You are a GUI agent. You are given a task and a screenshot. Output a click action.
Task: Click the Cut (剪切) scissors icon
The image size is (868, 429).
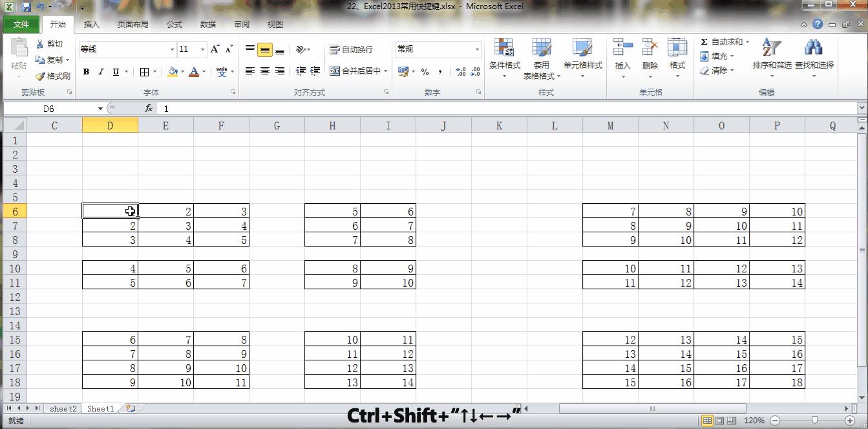tap(39, 44)
